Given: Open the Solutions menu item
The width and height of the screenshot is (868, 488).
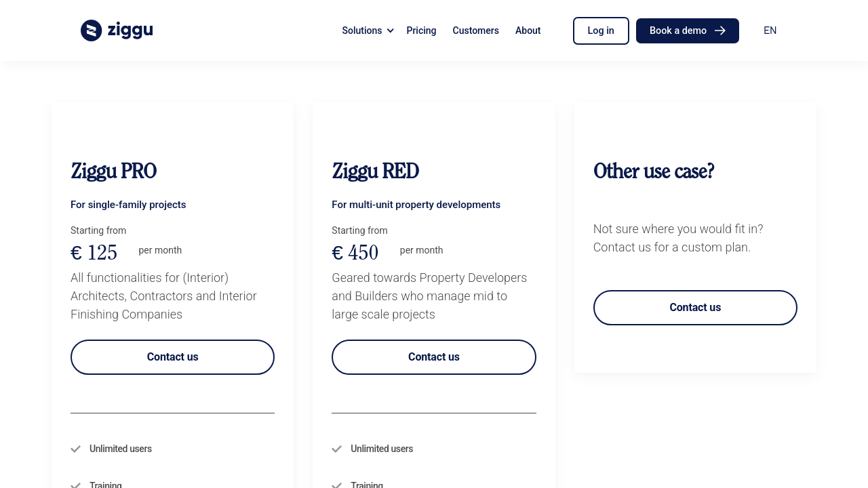Looking at the screenshot, I should tap(362, 30).
